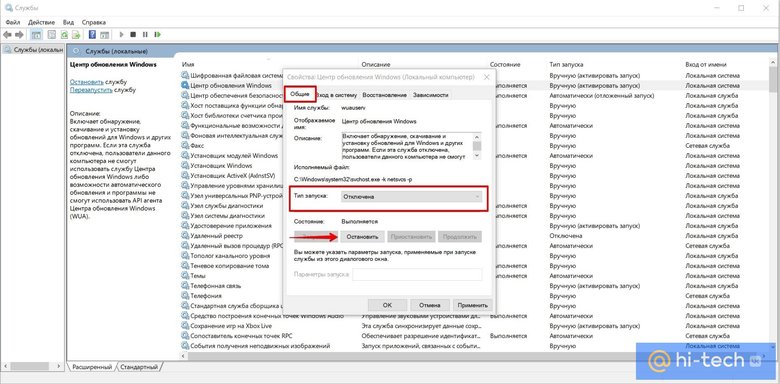Select the Общие tab in properties dialog
This screenshot has width=780, height=384.
point(300,95)
